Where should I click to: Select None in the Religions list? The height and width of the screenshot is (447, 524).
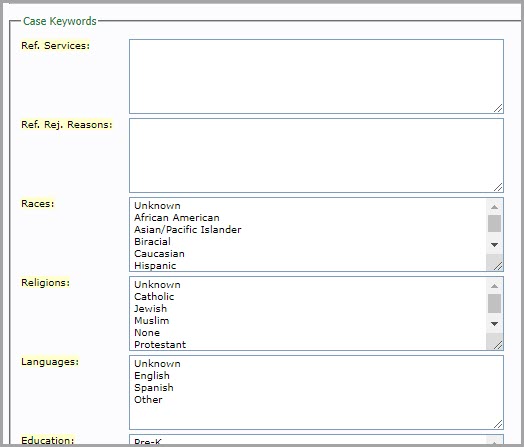point(147,333)
